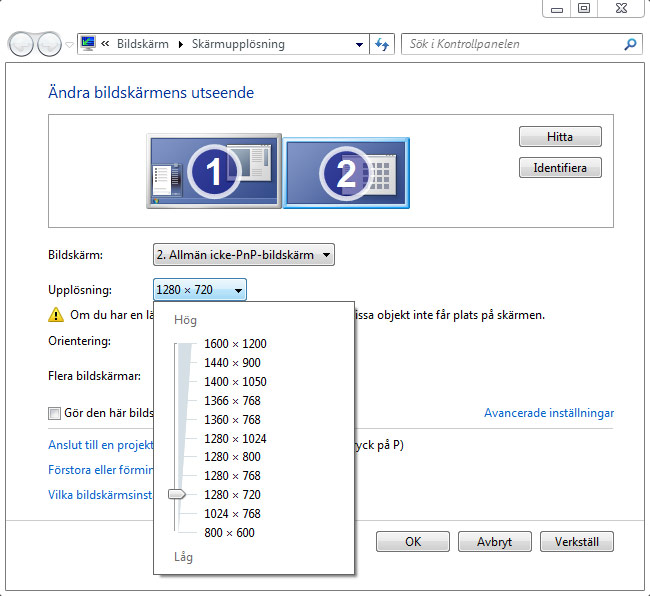Image resolution: width=650 pixels, height=596 pixels.
Task: Open the Bildskärm dropdown
Action: pos(243,255)
